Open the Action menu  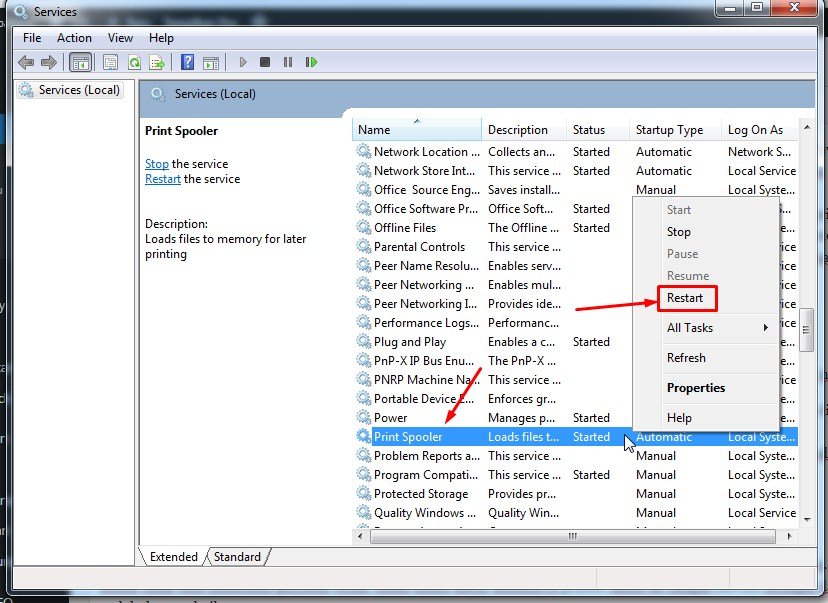[x=74, y=38]
